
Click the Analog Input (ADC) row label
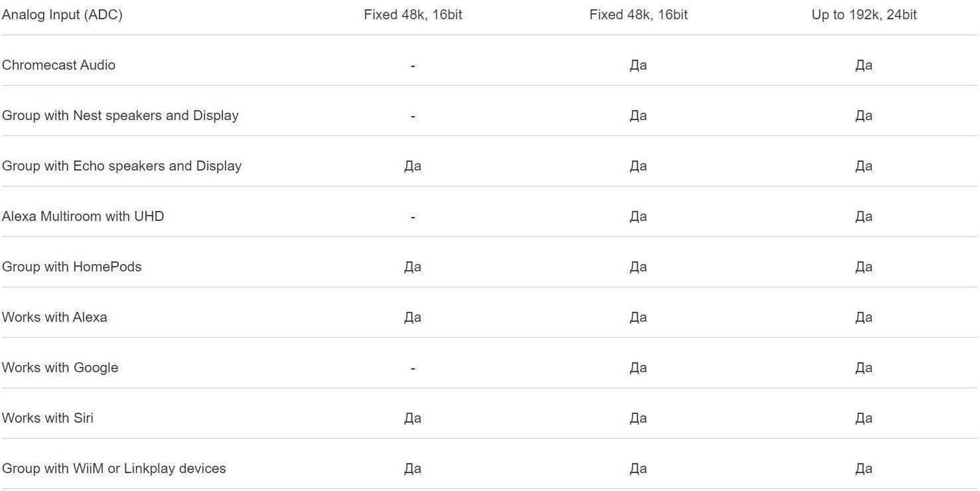[62, 15]
